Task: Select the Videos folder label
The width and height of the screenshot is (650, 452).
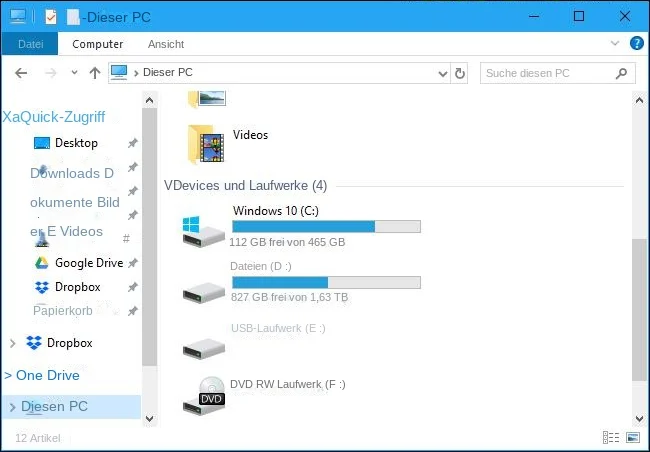Action: point(250,135)
